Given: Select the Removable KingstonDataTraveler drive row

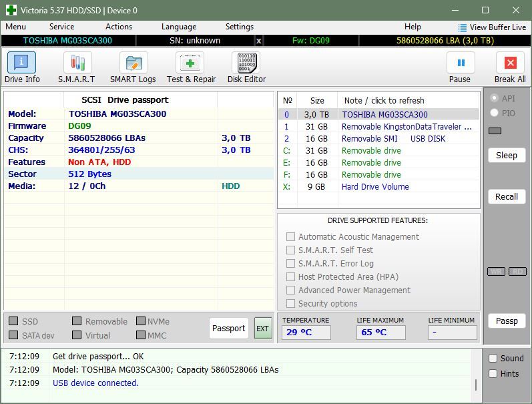Looking at the screenshot, I should click(x=378, y=127).
